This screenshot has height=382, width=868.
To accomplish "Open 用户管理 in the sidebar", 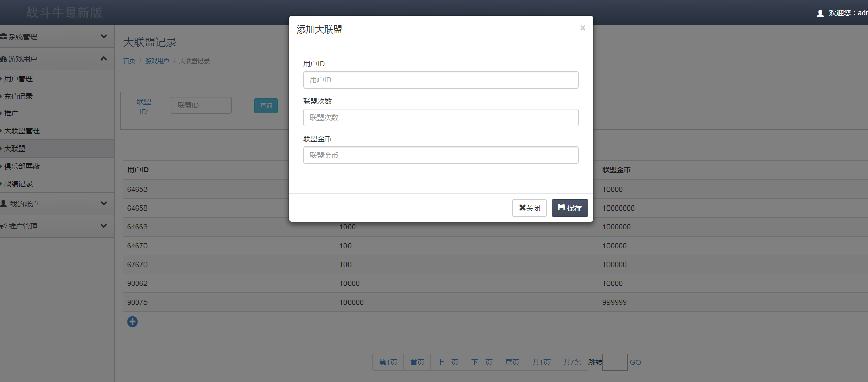I will point(18,79).
